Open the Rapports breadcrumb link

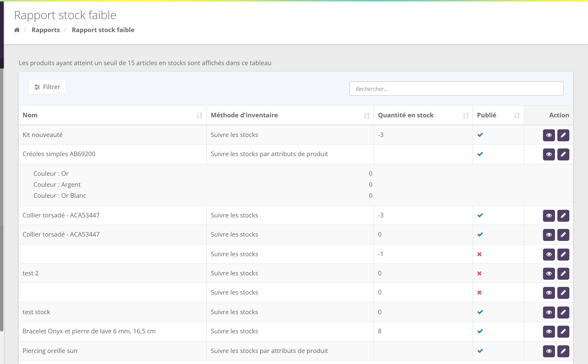pos(46,30)
